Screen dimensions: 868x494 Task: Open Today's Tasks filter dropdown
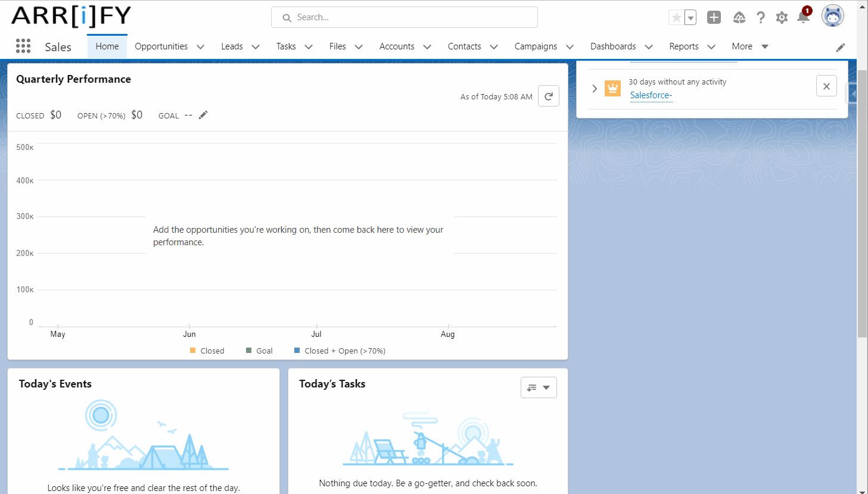pos(539,387)
